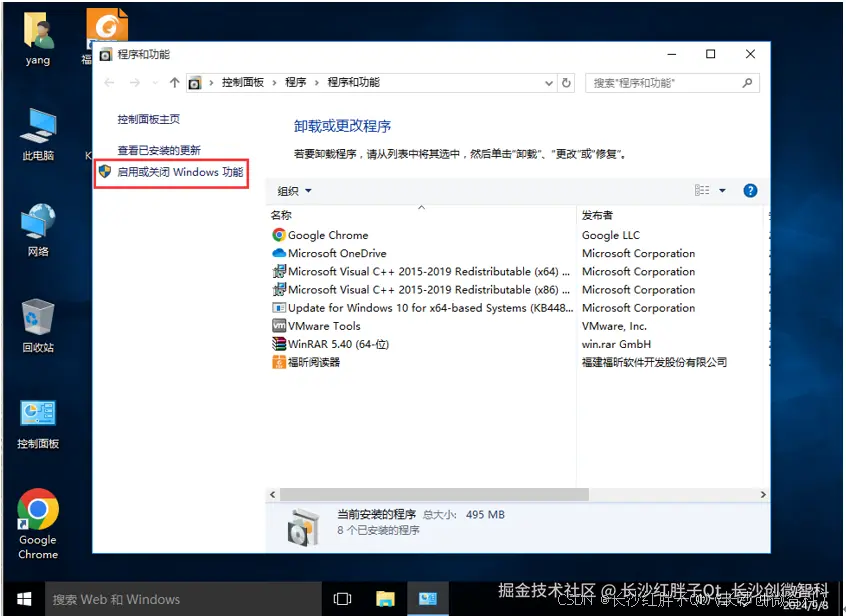Screen dimensions: 846x616
Task: Open File Explorer from the taskbar
Action: pyautogui.click(x=385, y=599)
